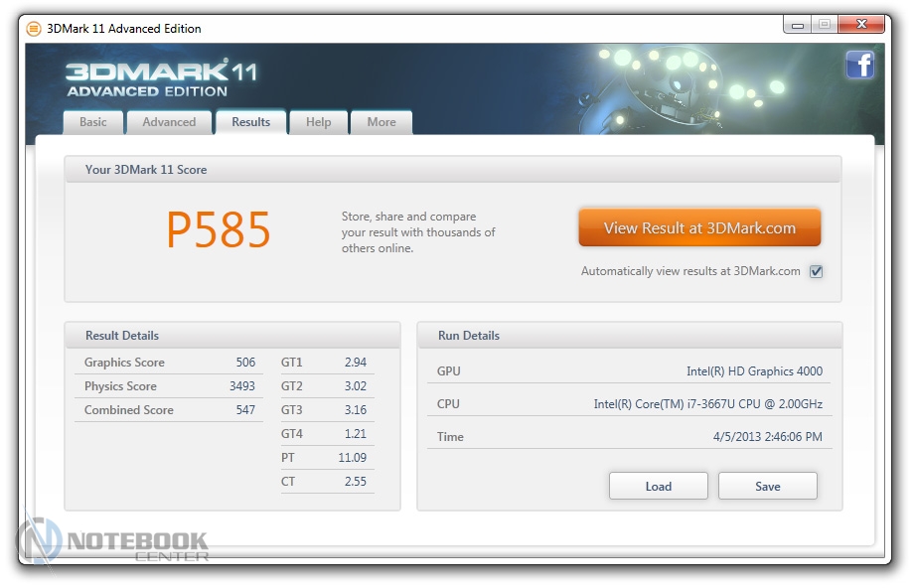Select the Combined Score value 547
This screenshot has width=915, height=588.
point(245,410)
